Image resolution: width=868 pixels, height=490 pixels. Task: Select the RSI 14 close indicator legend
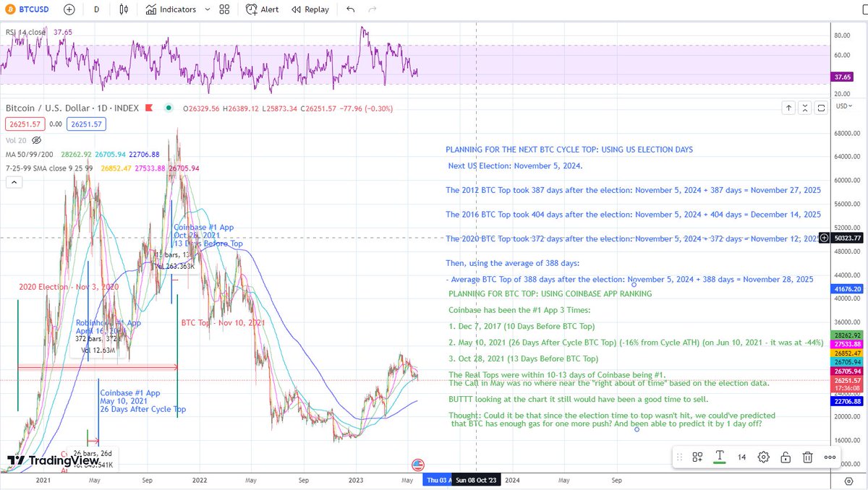pos(25,32)
